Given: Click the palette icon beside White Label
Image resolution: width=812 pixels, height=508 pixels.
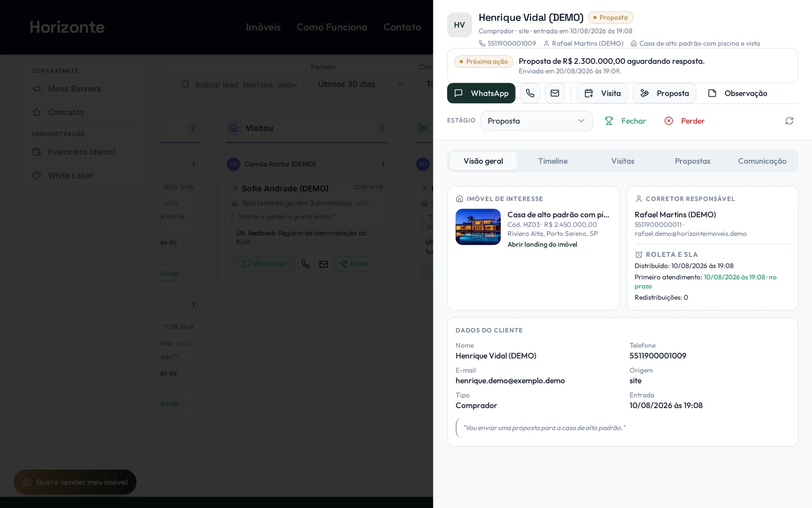Looking at the screenshot, I should pyautogui.click(x=37, y=175).
